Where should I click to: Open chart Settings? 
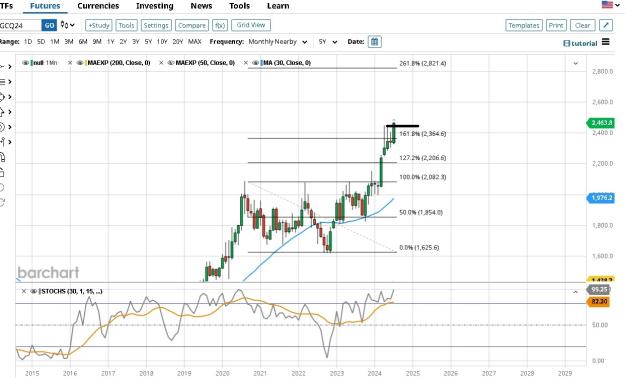(x=156, y=25)
